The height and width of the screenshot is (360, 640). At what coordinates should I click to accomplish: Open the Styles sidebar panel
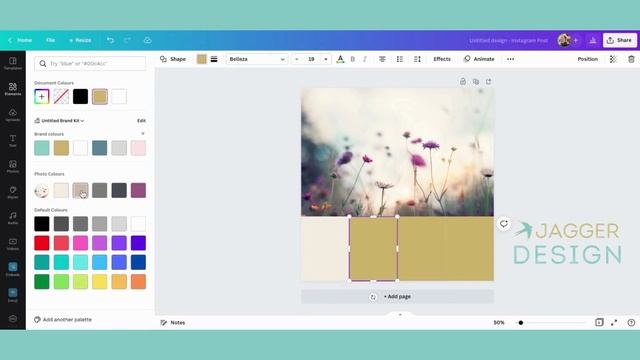[x=13, y=192]
